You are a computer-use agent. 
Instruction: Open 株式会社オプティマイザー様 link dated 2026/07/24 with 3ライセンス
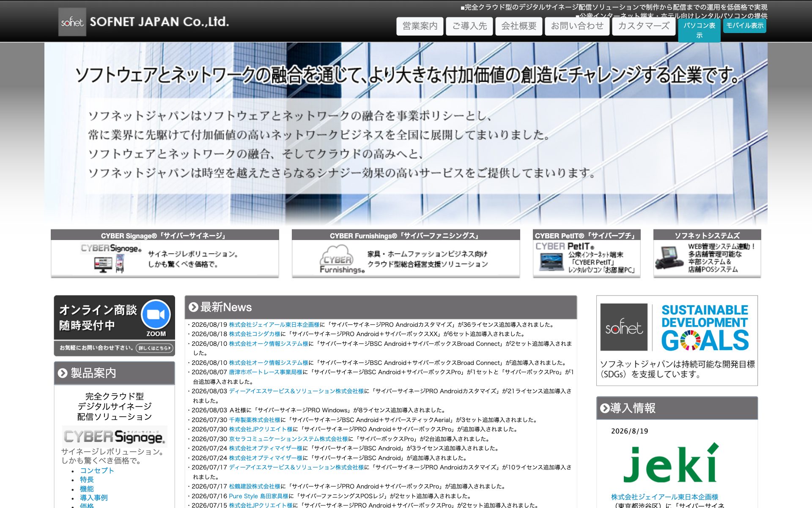[x=266, y=448]
